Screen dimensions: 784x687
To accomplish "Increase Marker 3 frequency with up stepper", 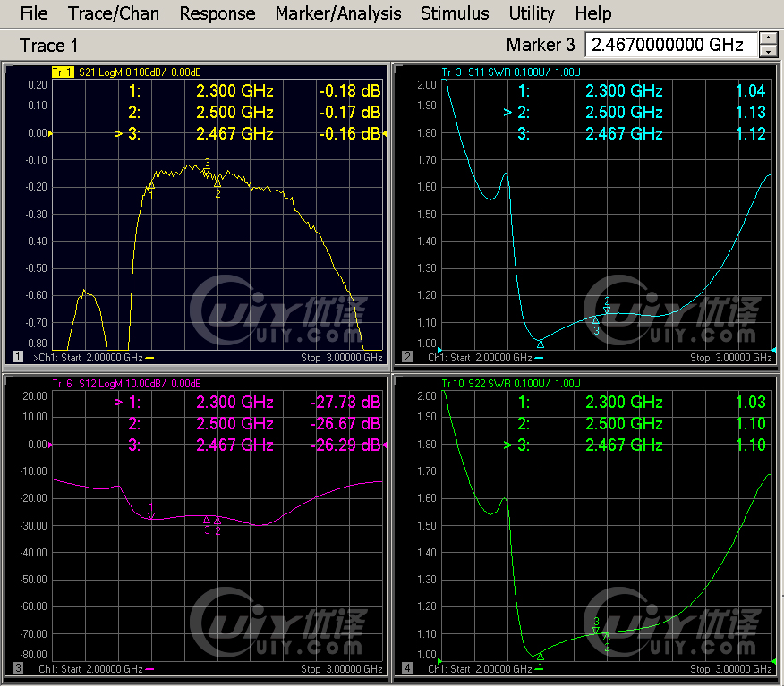I will pyautogui.click(x=769, y=38).
